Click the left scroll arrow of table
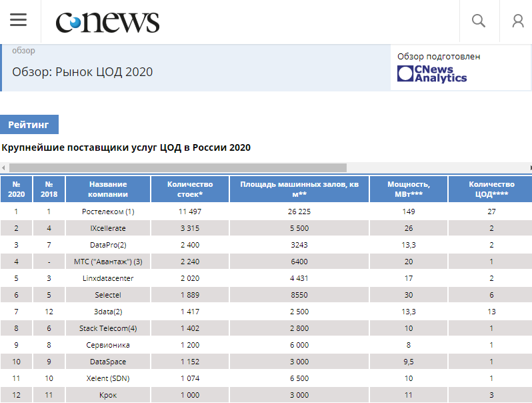Screen dimensions: 532x403 point(3,167)
